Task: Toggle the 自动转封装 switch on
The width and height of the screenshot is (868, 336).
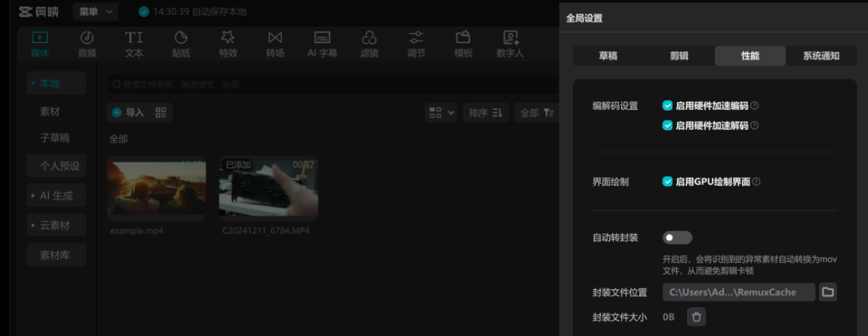Action: [677, 237]
